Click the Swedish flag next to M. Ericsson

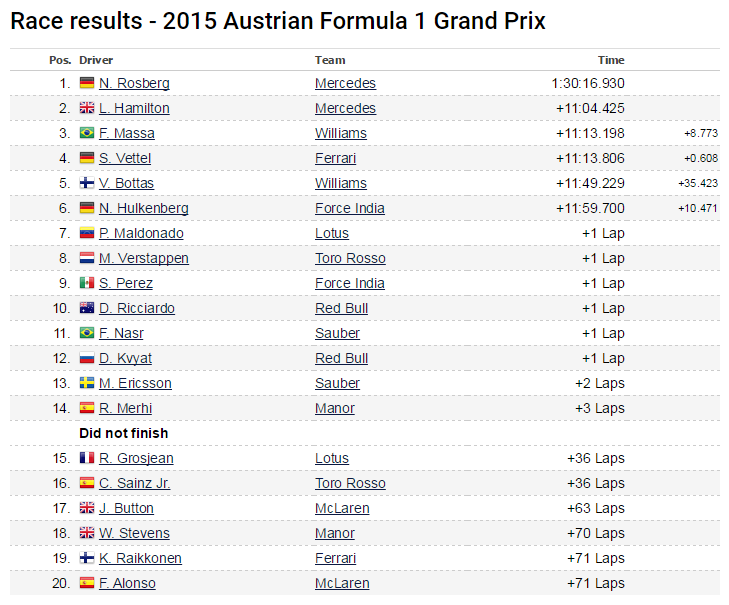coord(87,383)
